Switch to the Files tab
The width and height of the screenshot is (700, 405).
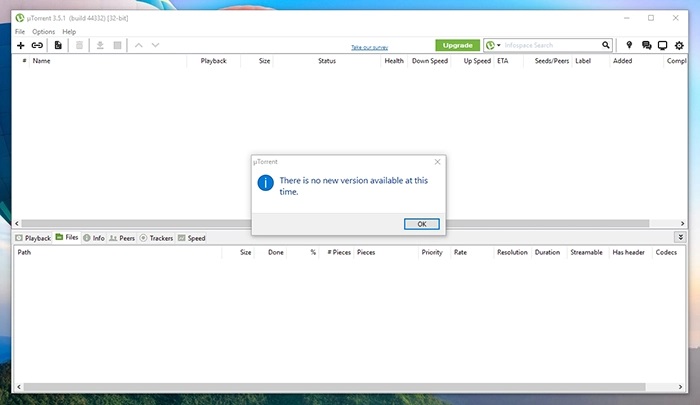[67, 238]
